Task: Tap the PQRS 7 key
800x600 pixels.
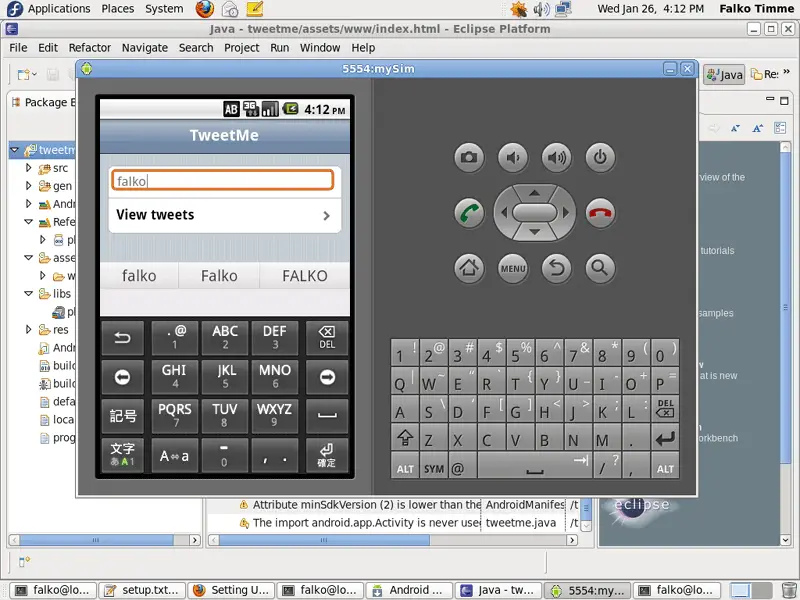Action: [174, 416]
